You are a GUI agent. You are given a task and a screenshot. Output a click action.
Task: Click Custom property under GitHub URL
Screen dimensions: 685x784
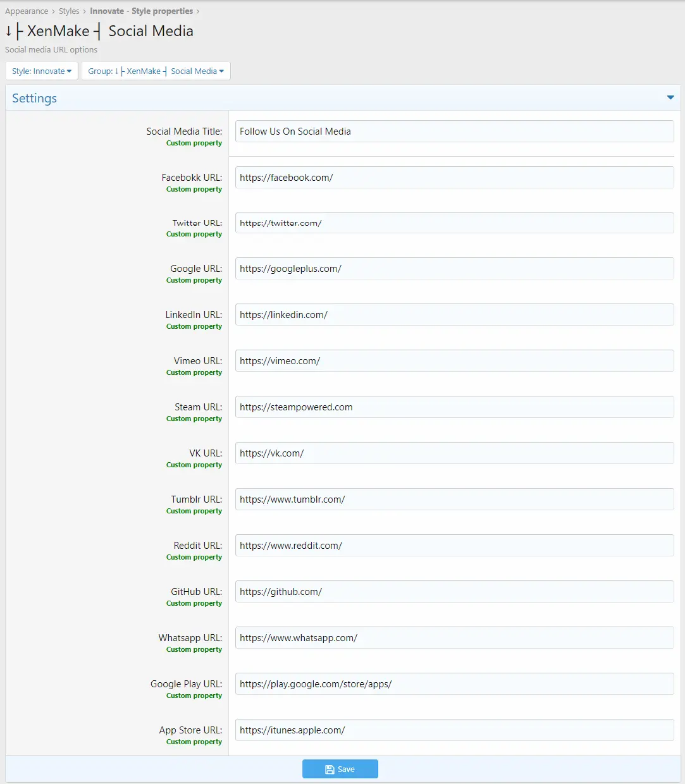(x=194, y=604)
